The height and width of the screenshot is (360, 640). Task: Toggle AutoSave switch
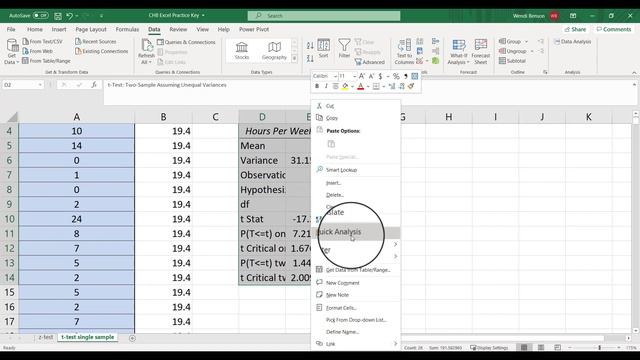pos(40,16)
